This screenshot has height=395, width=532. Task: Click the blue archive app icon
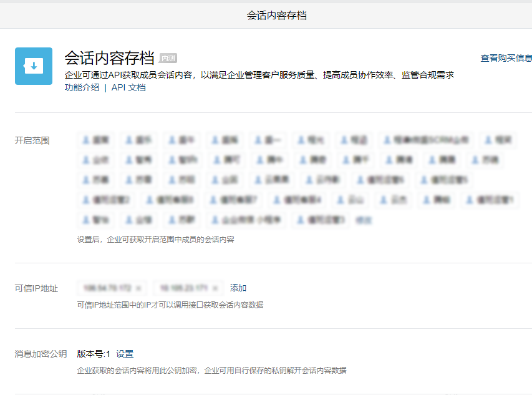33,65
